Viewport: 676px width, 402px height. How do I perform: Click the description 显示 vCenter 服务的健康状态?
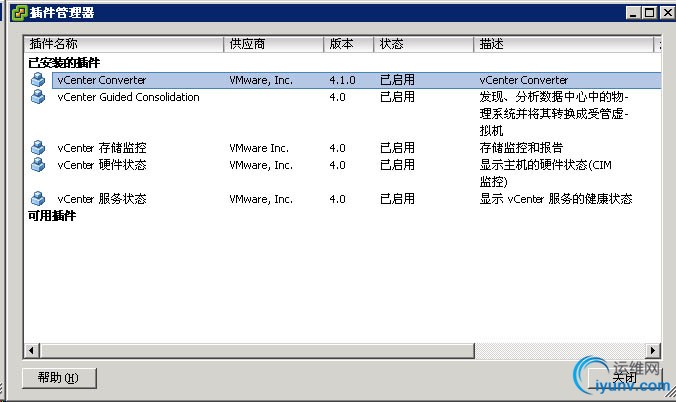(556, 199)
